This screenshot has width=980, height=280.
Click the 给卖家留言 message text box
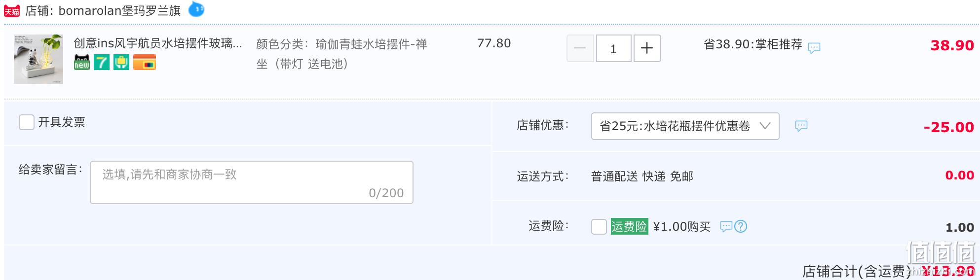tap(252, 182)
